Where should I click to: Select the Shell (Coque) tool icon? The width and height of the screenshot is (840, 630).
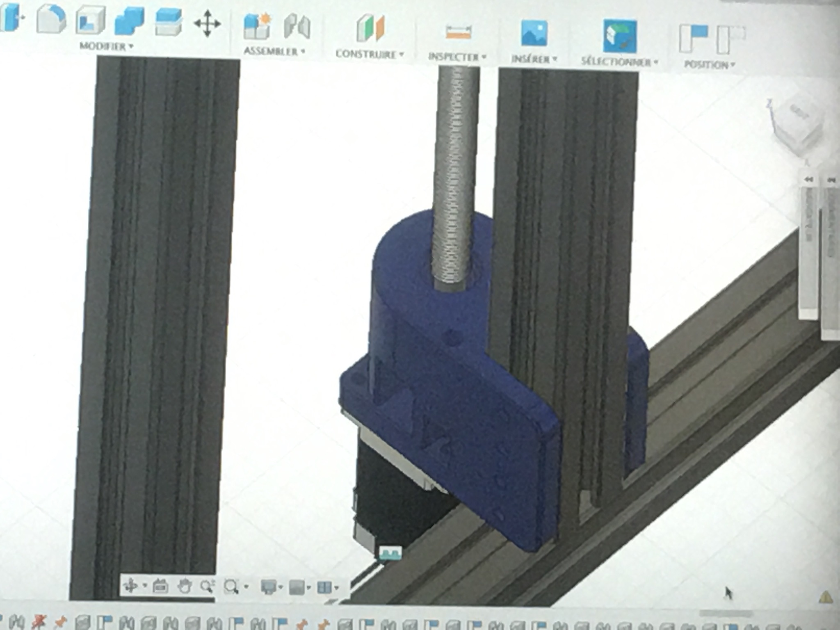[90, 21]
